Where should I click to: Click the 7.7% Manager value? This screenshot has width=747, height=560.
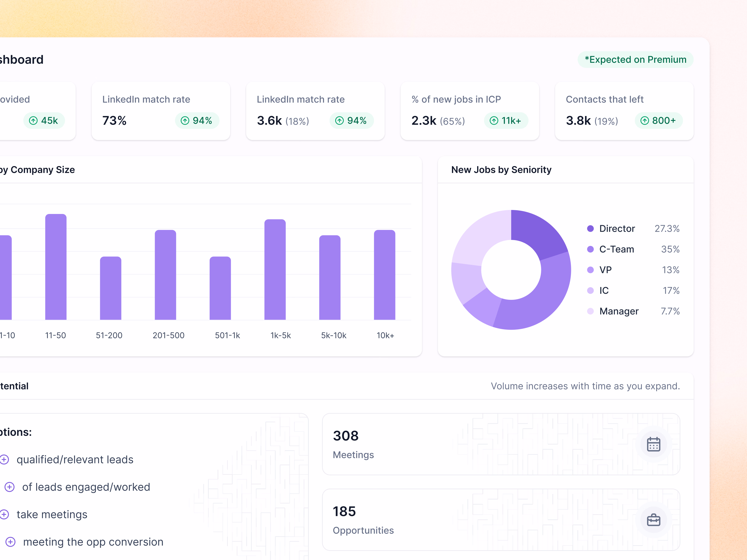tap(670, 311)
